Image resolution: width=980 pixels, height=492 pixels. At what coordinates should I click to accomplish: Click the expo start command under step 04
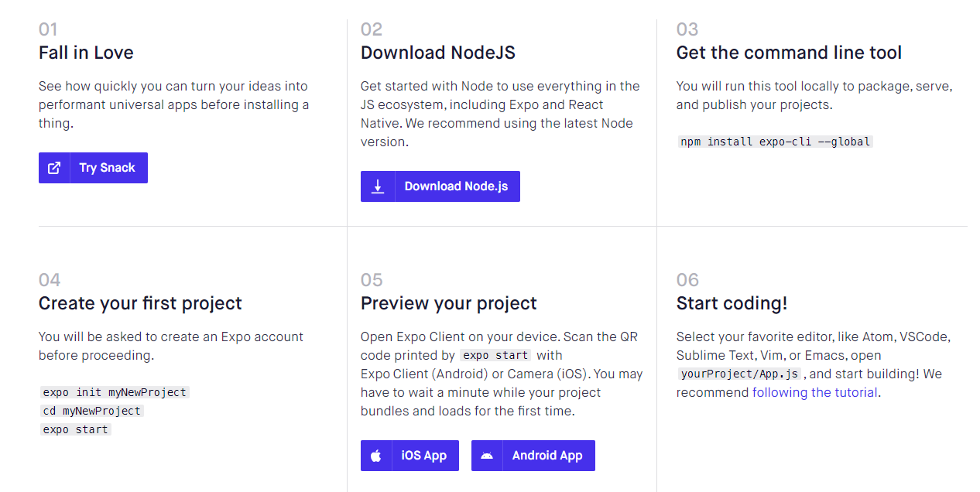click(76, 429)
